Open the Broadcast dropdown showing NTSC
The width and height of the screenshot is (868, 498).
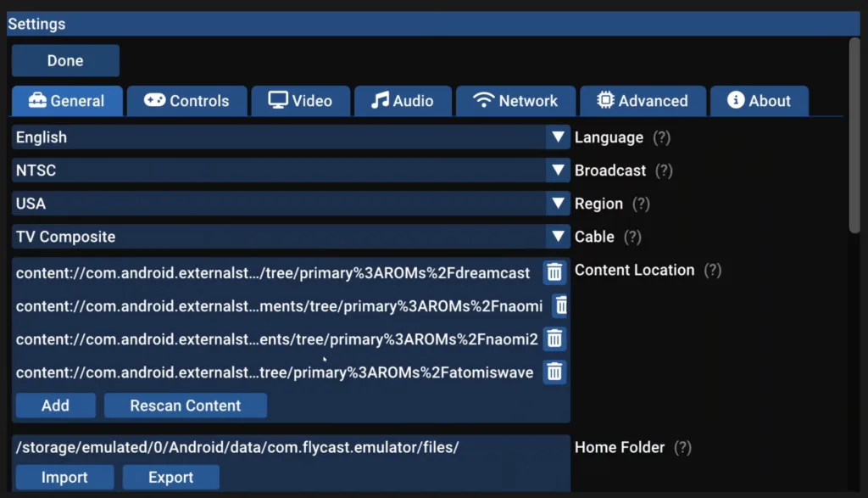[x=558, y=170]
